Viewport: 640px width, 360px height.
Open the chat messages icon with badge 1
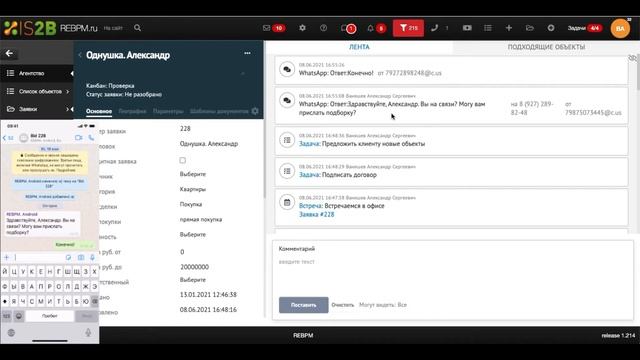click(x=348, y=28)
